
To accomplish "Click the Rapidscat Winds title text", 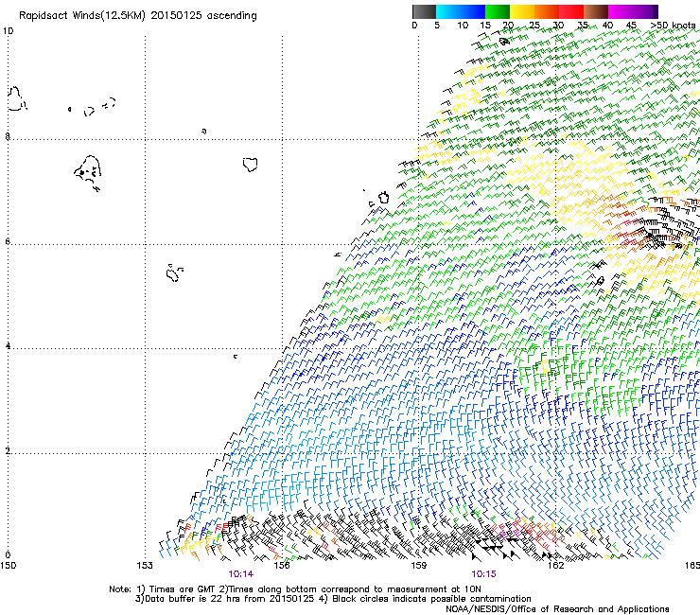I will click(x=138, y=16).
